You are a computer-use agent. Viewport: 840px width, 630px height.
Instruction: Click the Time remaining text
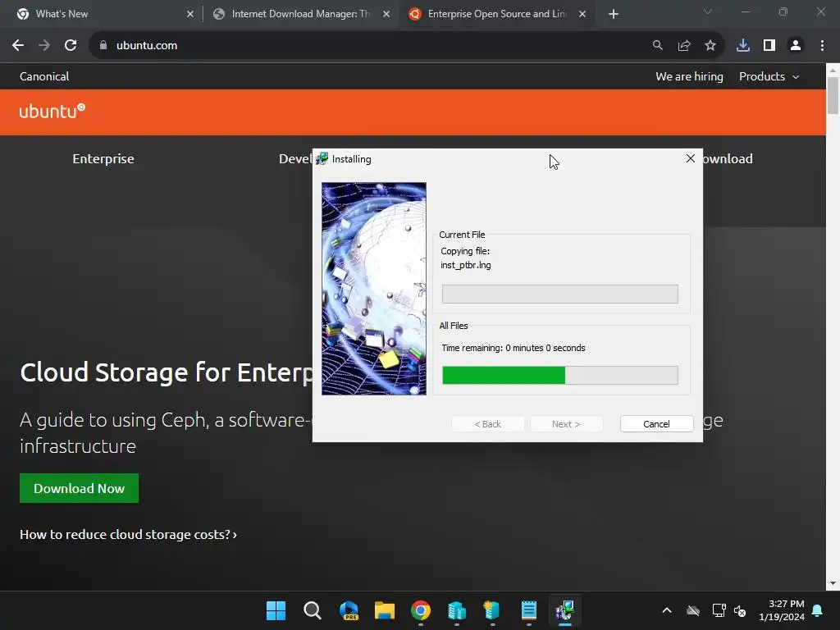(x=514, y=348)
